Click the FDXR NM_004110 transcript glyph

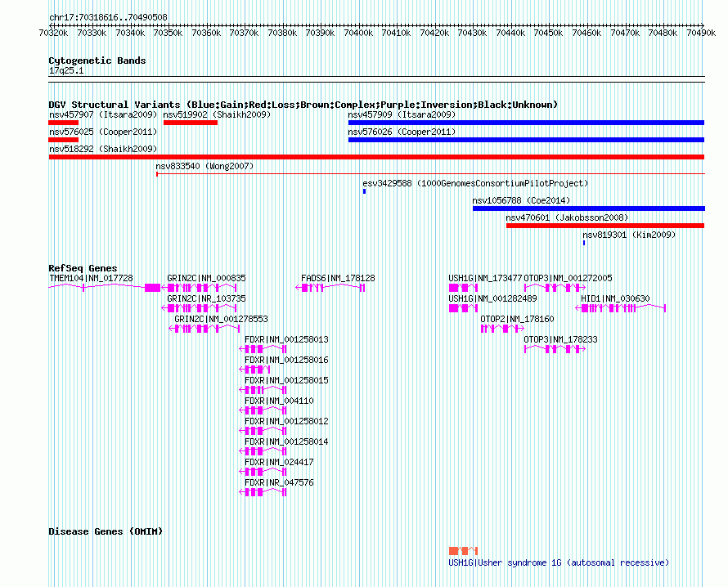point(263,410)
